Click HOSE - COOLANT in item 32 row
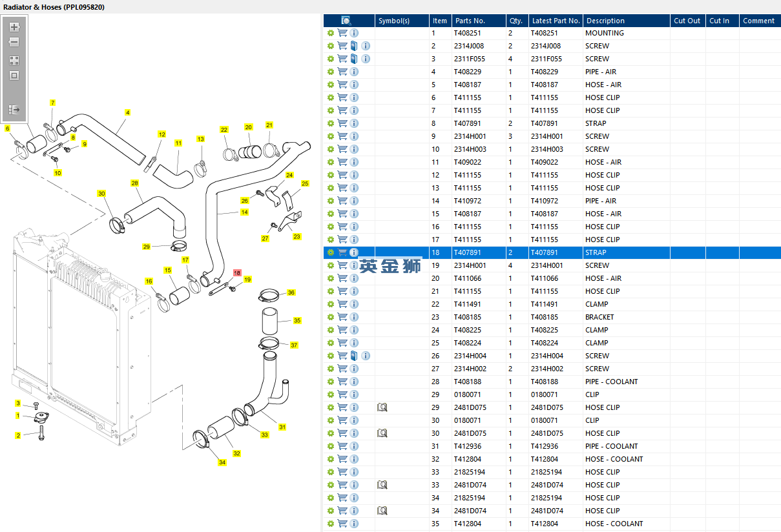Image resolution: width=781 pixels, height=532 pixels. (x=614, y=459)
